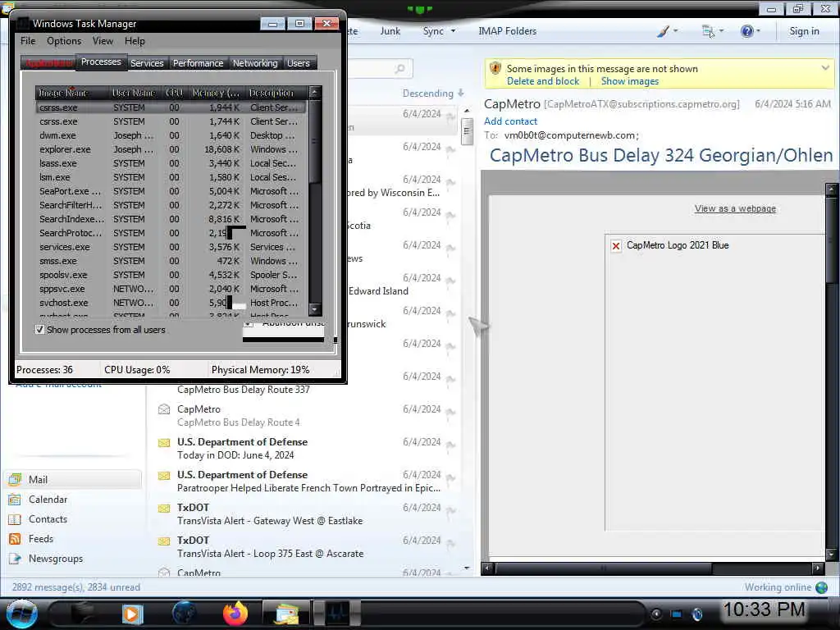
Task: Click the security shield icon in the info bar
Action: click(495, 69)
